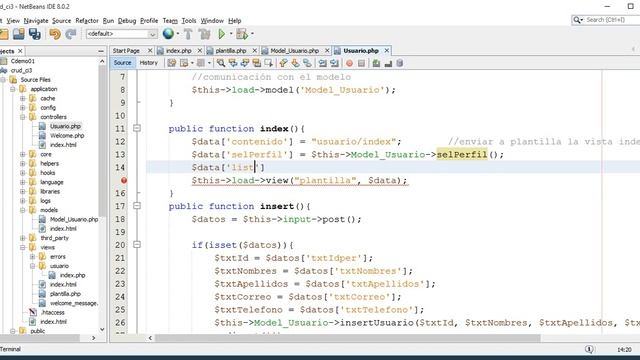Screen dimensions: 640x360
Task: Click the Open Project toolbar icon
Action: point(19,34)
